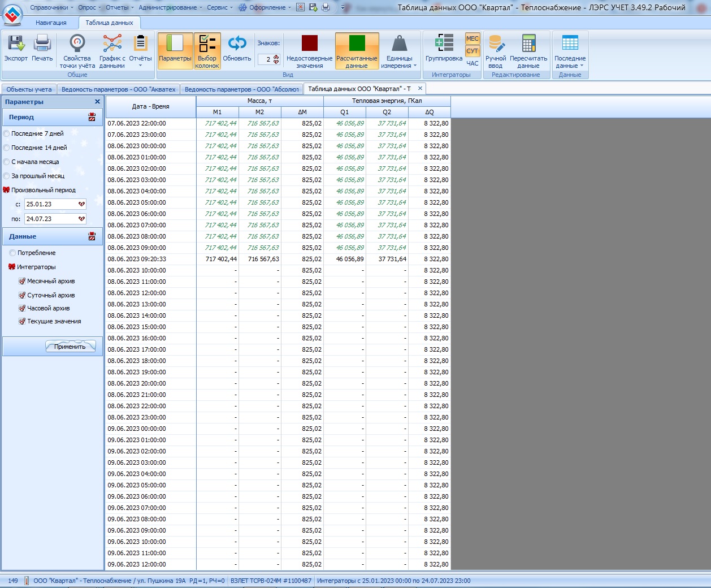Select Потребление data type

click(x=32, y=253)
